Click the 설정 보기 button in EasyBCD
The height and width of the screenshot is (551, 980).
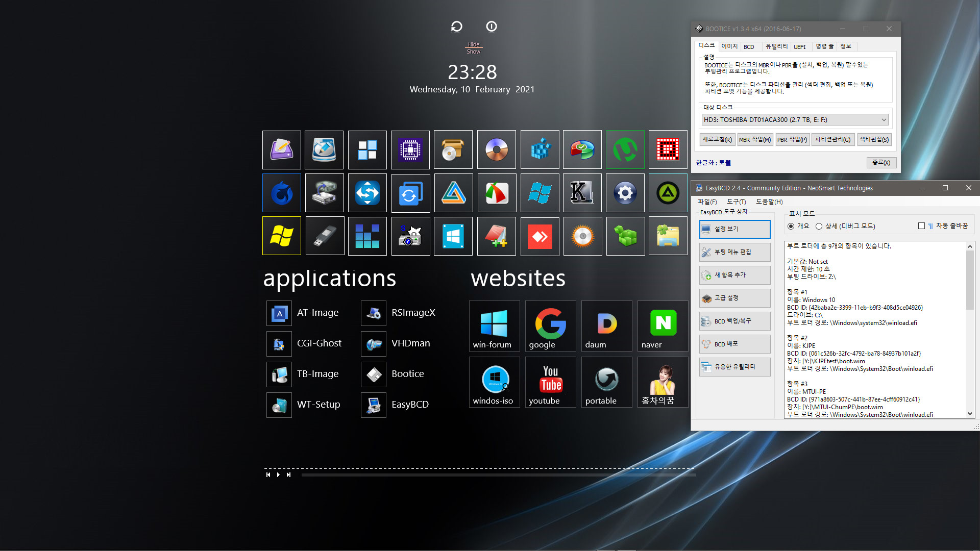(734, 229)
